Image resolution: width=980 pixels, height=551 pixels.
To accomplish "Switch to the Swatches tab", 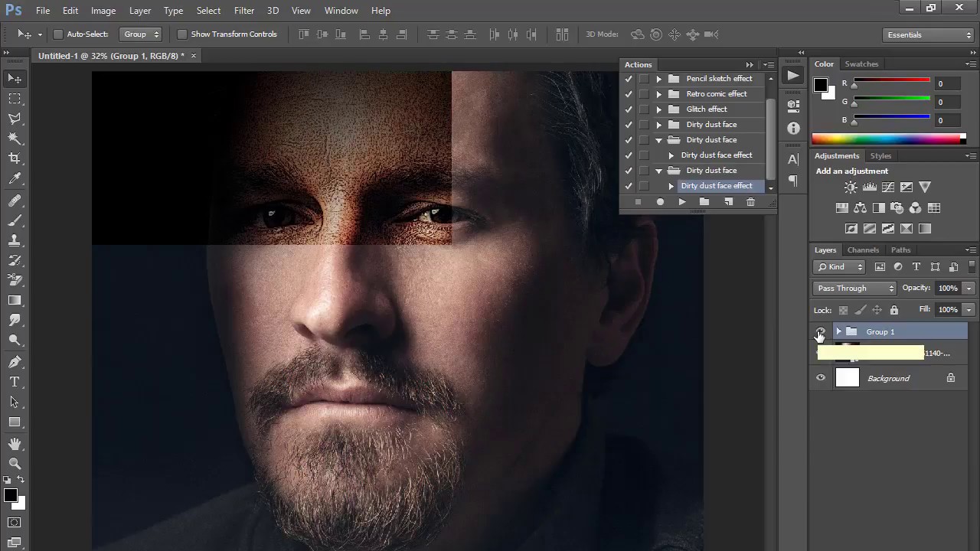I will 861,64.
